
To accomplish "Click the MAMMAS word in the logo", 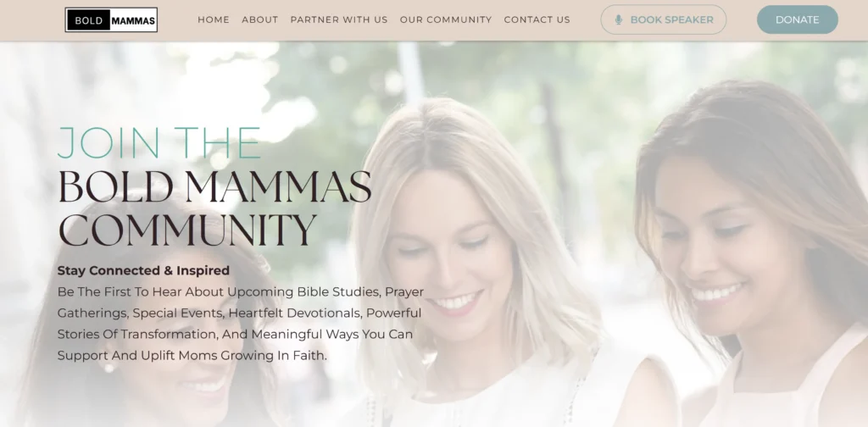I will tap(133, 21).
